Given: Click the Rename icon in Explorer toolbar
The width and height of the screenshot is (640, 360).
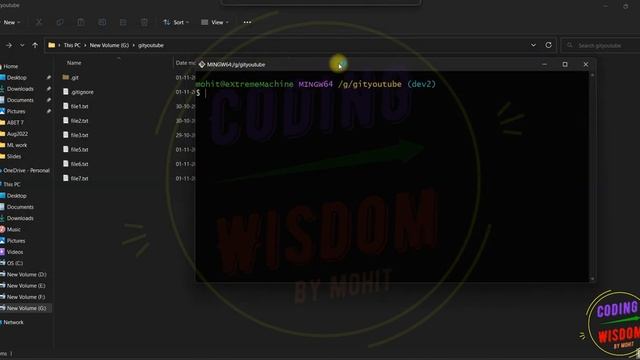Looking at the screenshot, I should [102, 22].
